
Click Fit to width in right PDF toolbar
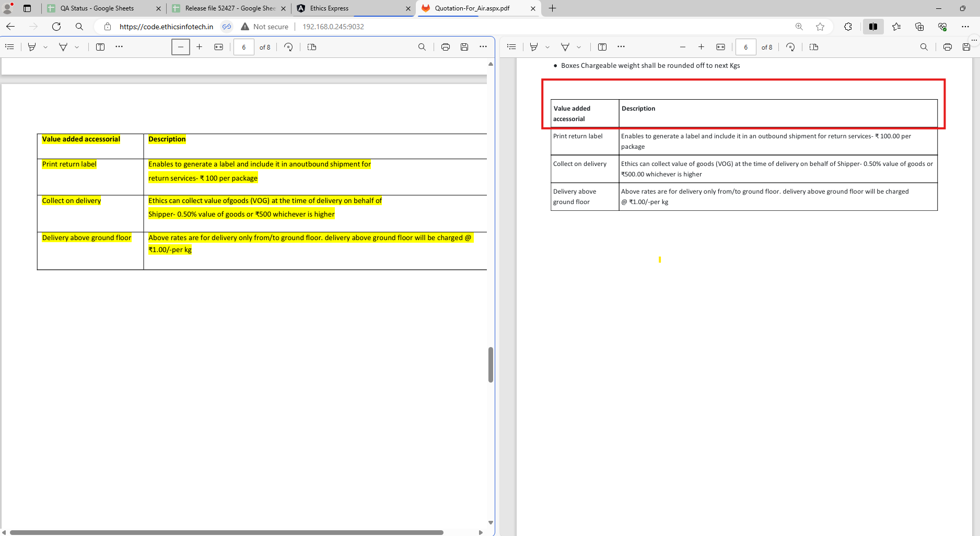click(720, 47)
